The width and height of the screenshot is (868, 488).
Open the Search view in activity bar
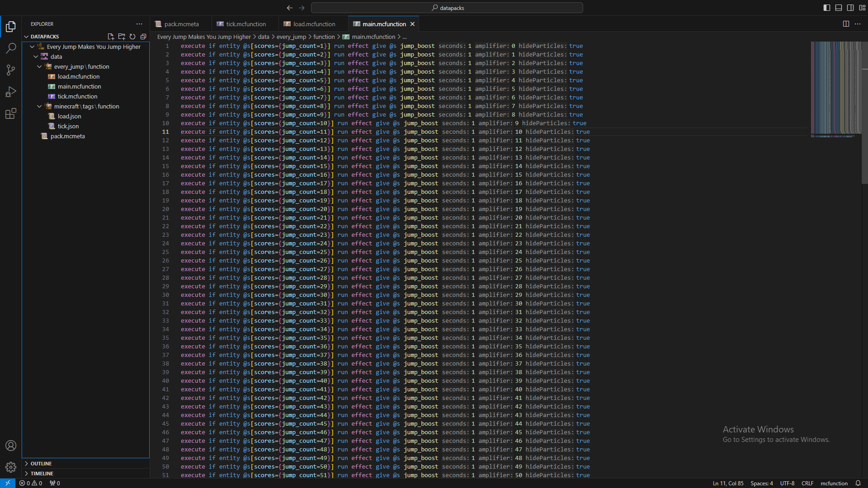point(11,48)
